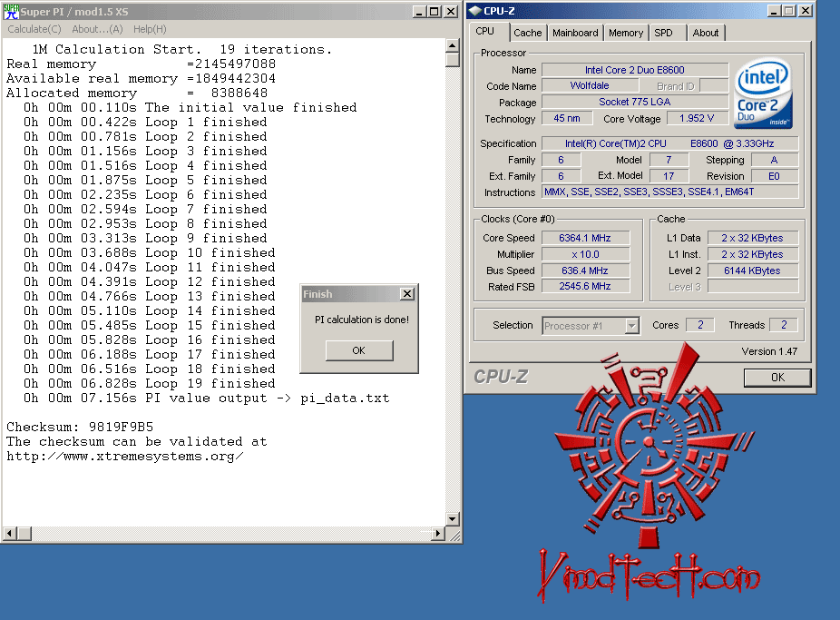The height and width of the screenshot is (620, 840).
Task: Click the 'Real memory =2145497088' line
Action: tap(141, 64)
